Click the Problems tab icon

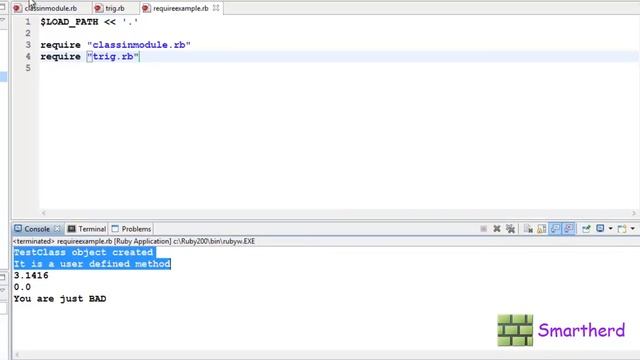click(x=115, y=229)
